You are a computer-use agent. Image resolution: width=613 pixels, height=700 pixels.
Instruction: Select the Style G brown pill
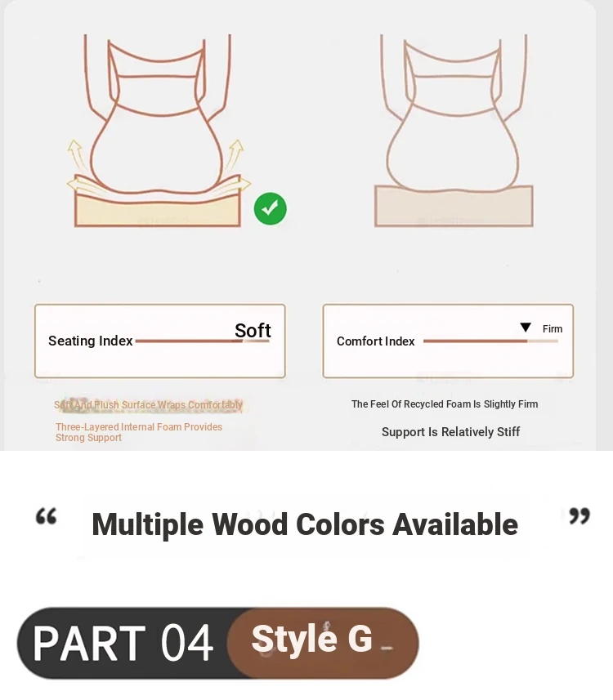click(323, 642)
